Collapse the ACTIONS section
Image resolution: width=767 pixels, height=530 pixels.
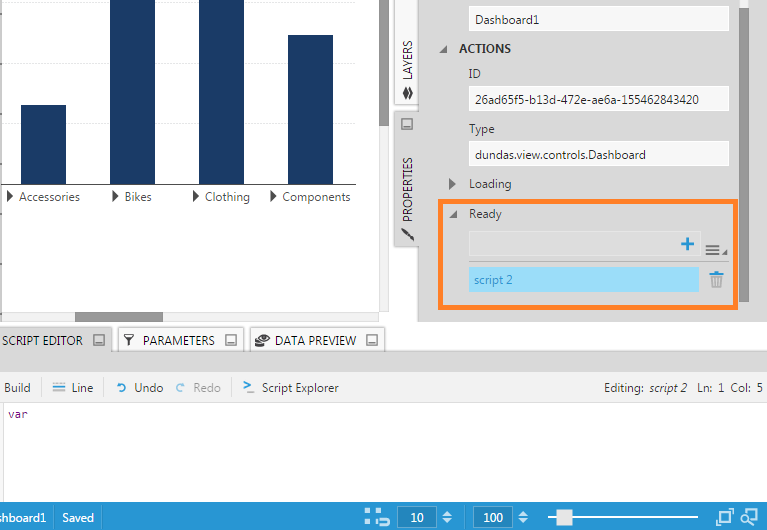pos(444,49)
